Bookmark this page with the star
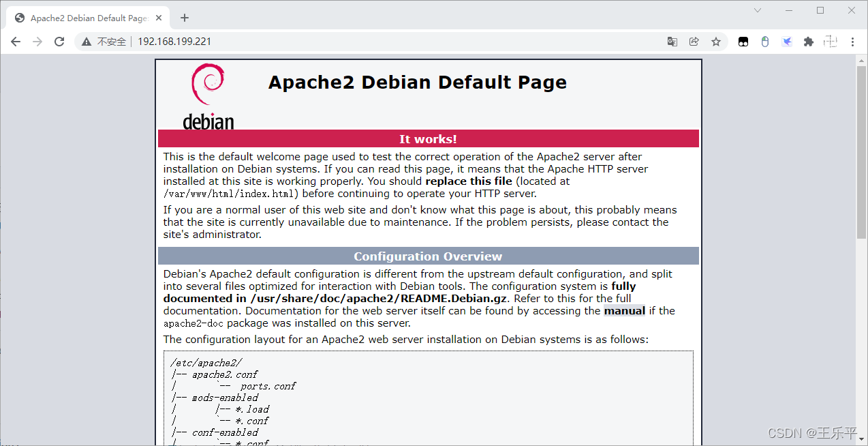 pyautogui.click(x=716, y=42)
